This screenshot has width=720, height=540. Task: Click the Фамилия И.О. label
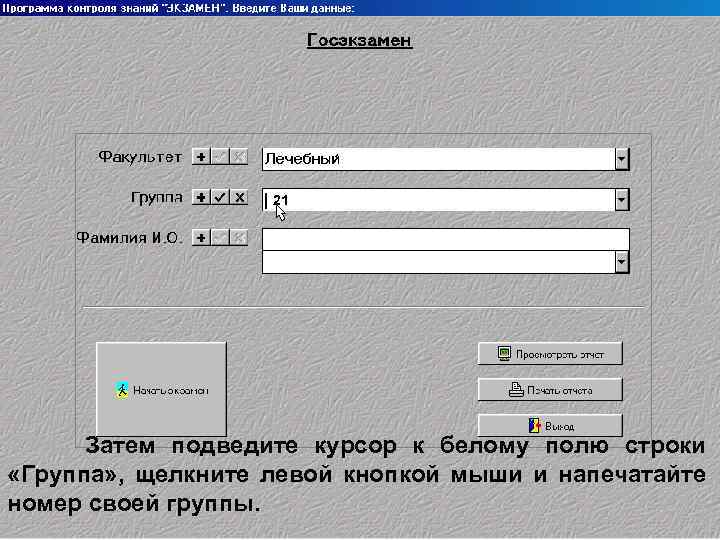[x=129, y=238]
